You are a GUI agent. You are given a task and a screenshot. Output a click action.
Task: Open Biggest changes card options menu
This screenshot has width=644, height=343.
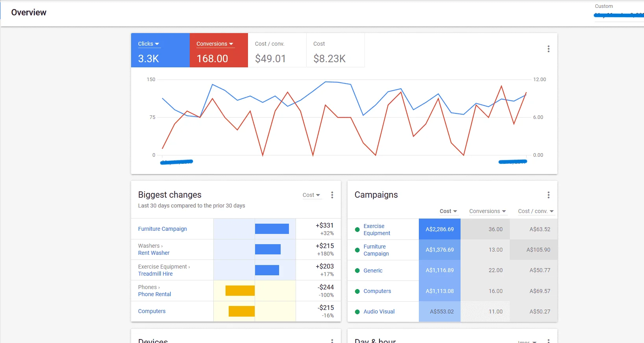pyautogui.click(x=332, y=195)
